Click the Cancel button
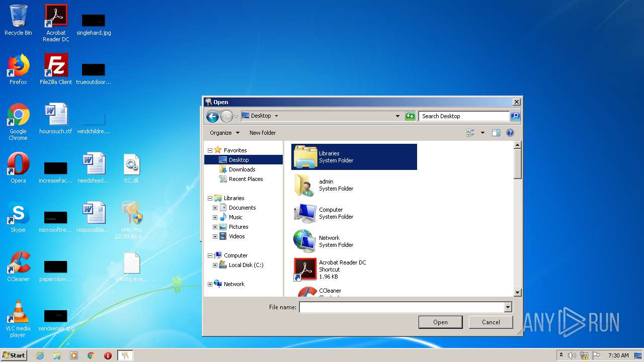Viewport: 644px width, 362px height. 491,322
